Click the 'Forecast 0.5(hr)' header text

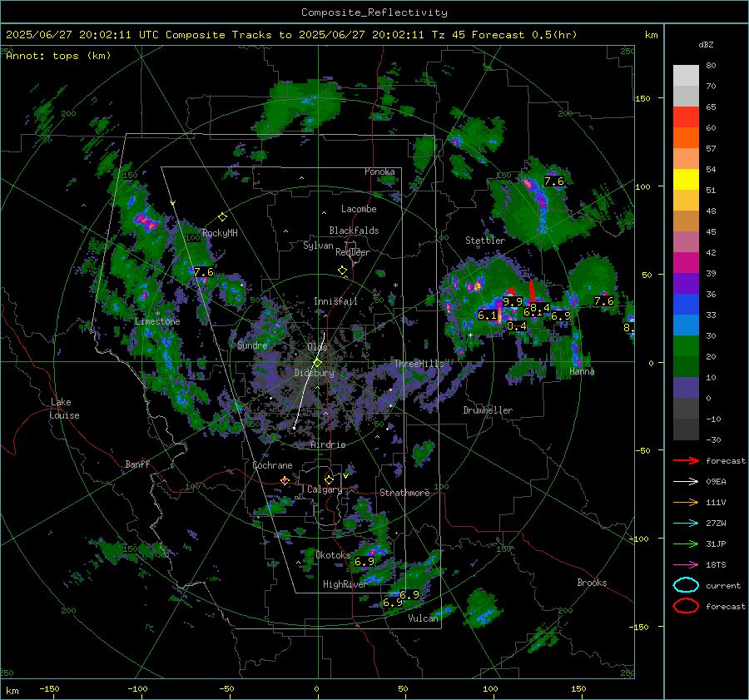click(524, 35)
